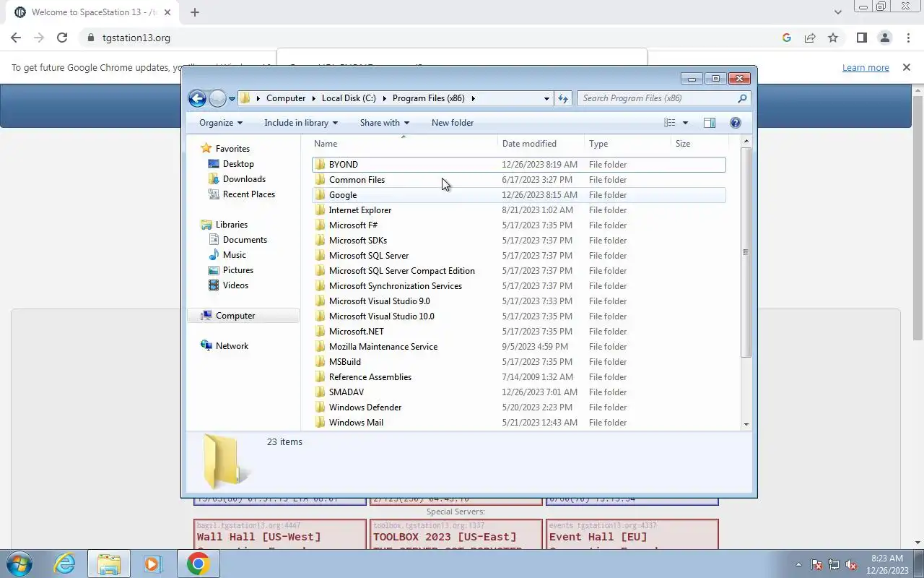Select the Google folder icon
This screenshot has height=578, width=924.
[320, 195]
